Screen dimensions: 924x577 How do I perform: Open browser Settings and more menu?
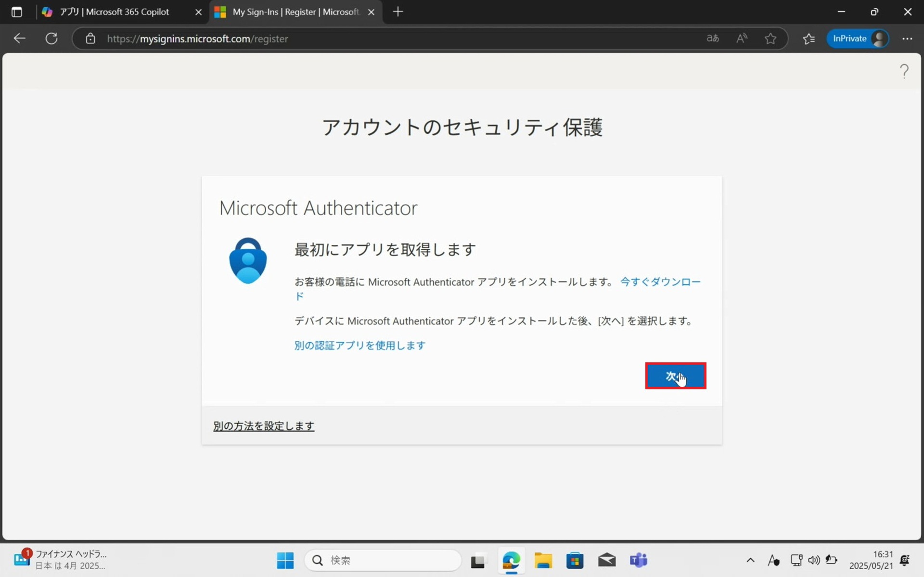click(x=907, y=38)
